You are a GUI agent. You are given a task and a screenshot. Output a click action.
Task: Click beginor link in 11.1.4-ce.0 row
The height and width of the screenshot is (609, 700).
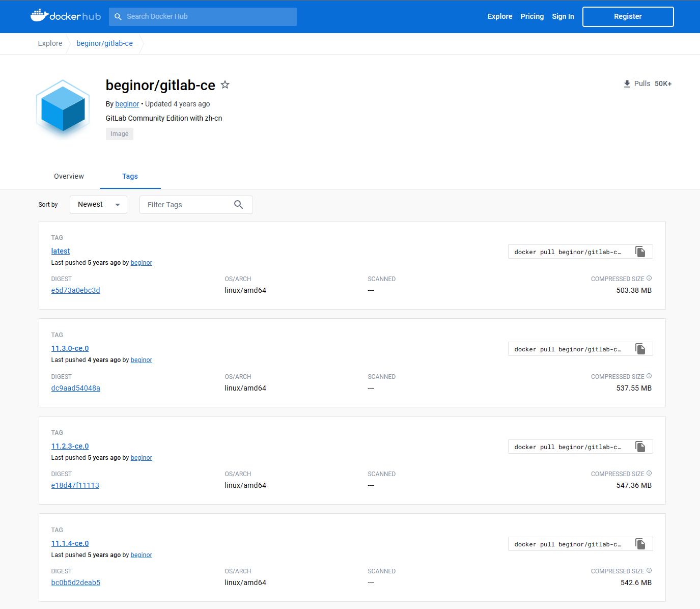coord(142,555)
